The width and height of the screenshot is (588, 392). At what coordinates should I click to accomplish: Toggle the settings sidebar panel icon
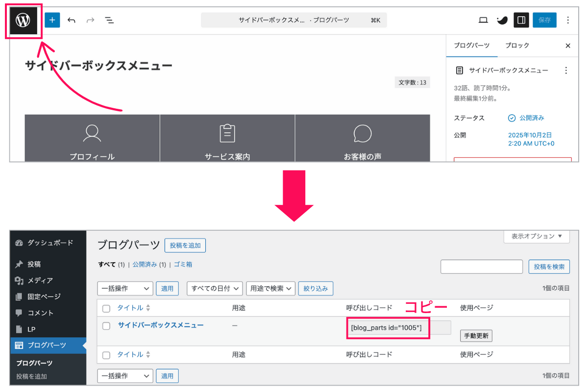521,20
